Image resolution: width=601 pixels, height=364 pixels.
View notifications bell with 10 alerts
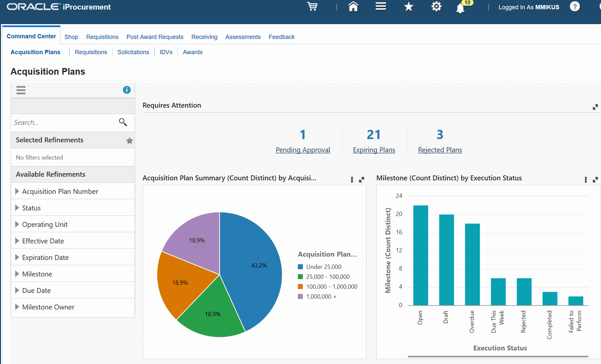(460, 8)
